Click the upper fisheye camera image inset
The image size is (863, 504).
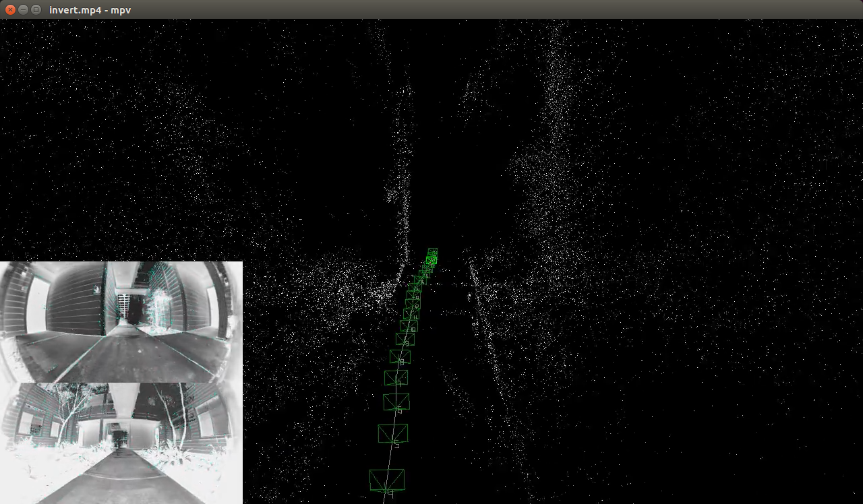121,322
